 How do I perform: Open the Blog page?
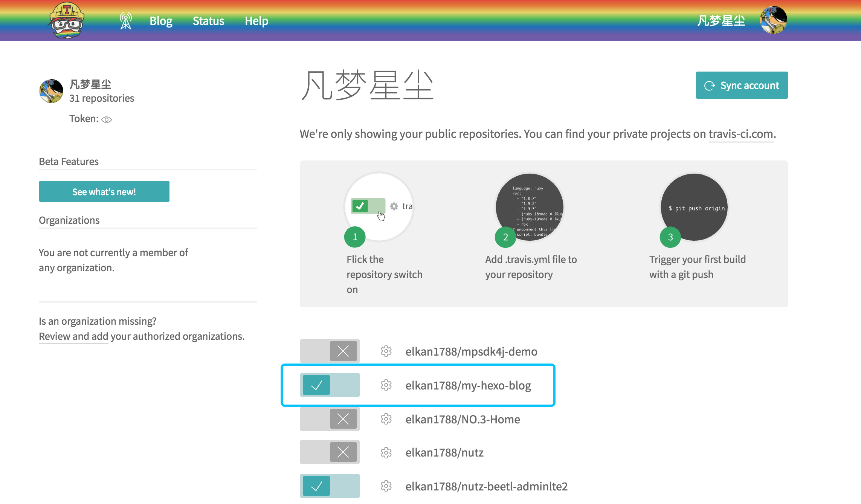click(161, 21)
